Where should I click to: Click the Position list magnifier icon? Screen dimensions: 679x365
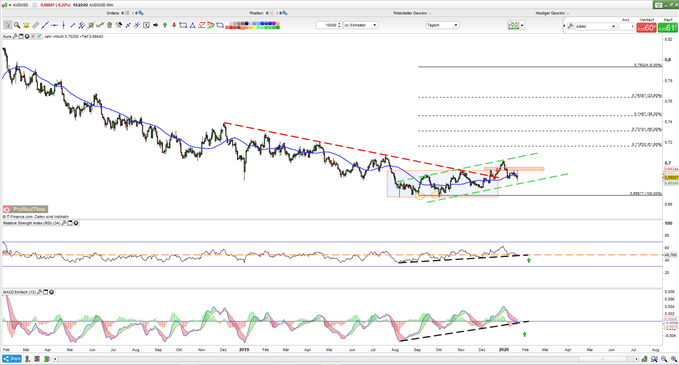pyautogui.click(x=285, y=13)
